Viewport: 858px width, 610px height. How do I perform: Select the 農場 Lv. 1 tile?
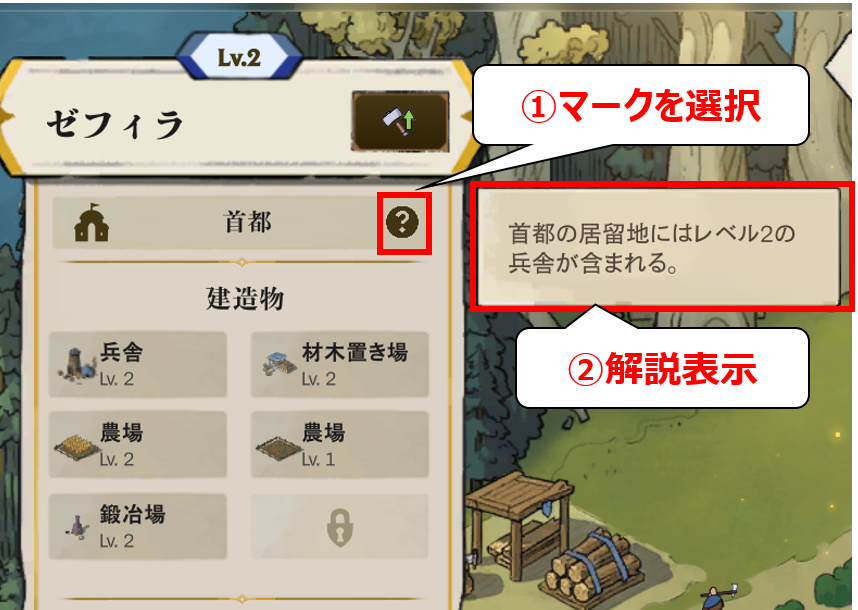[x=339, y=445]
